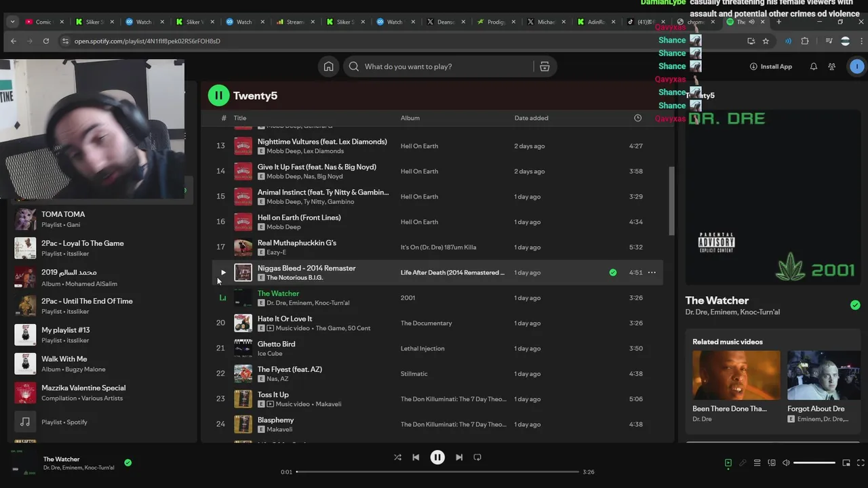868x488 pixels.
Task: Switch to the Comic browser tab
Action: point(45,22)
